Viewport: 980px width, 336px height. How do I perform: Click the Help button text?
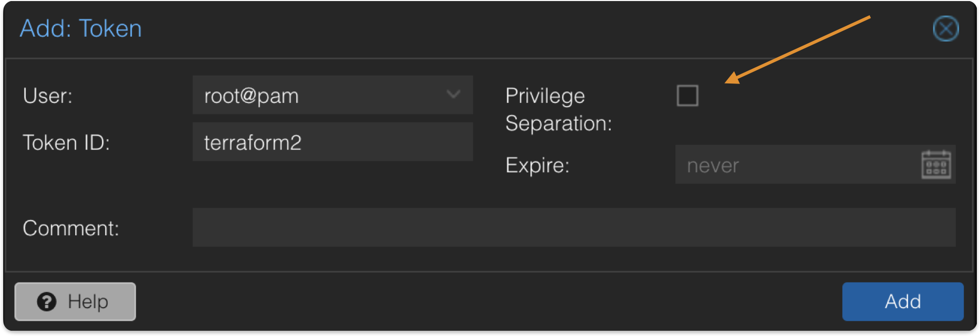click(88, 302)
